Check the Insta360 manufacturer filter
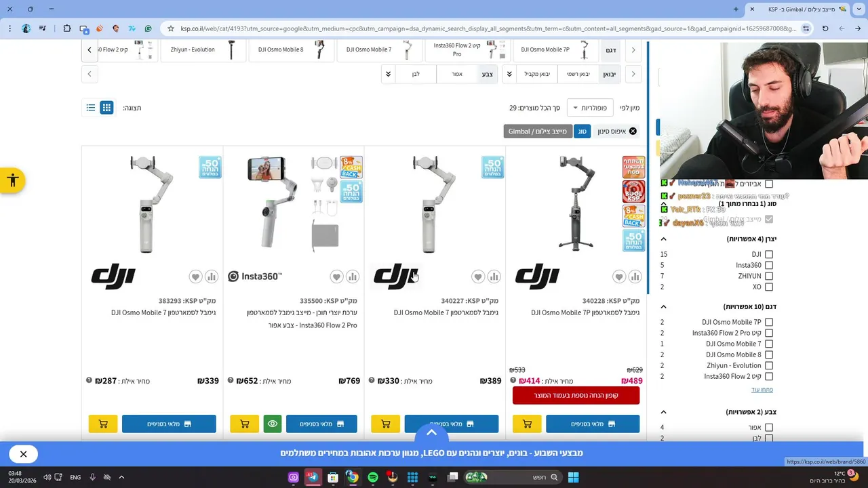This screenshot has height=488, width=868. point(768,265)
